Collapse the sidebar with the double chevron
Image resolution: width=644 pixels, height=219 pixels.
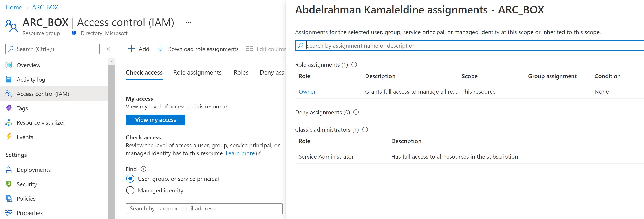pos(108,49)
